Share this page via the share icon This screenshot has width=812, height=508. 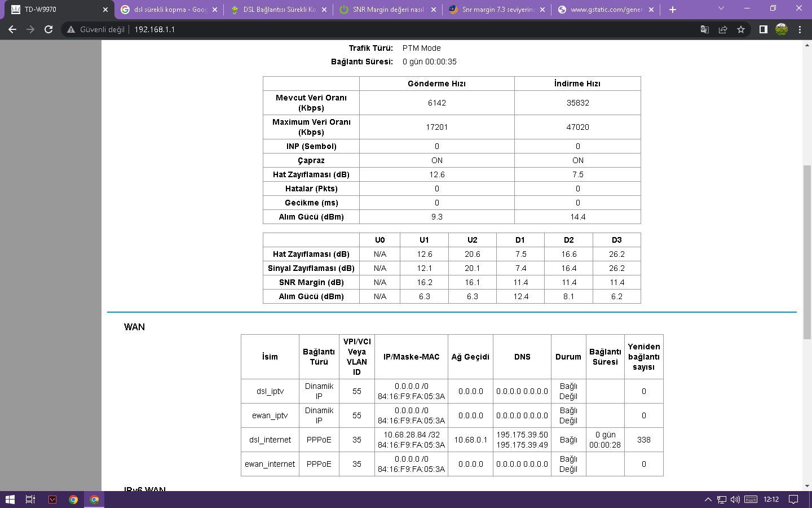723,29
